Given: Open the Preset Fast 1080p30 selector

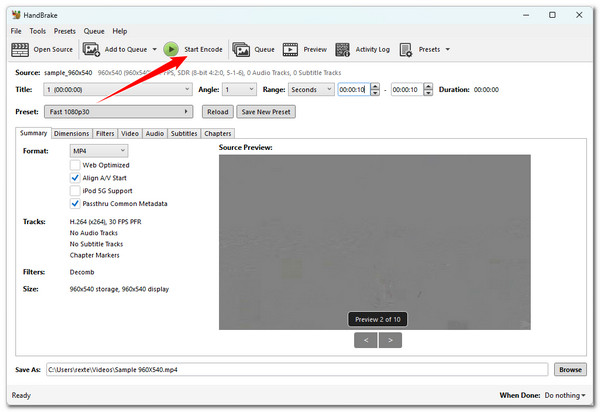Looking at the screenshot, I should pos(119,112).
